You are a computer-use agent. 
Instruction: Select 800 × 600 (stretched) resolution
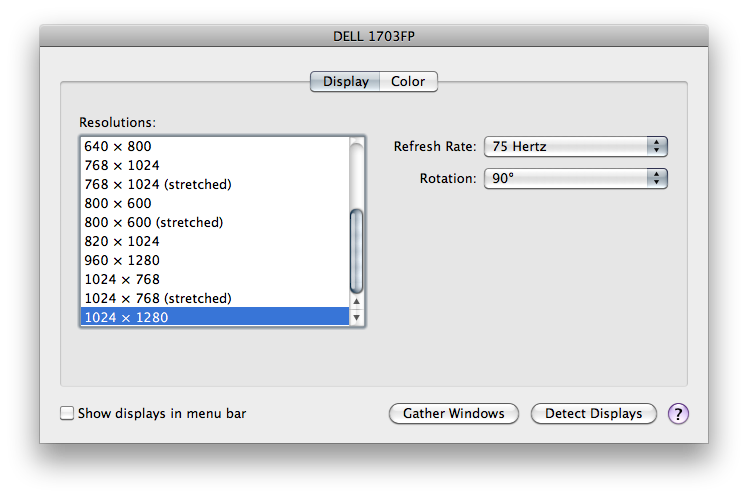tap(215, 223)
